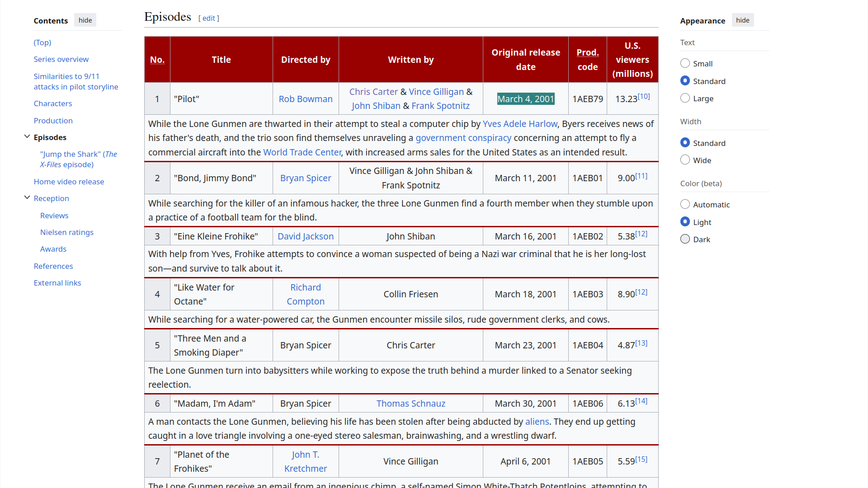Choose Automatic color mode
This screenshot has height=488, width=868.
point(685,204)
